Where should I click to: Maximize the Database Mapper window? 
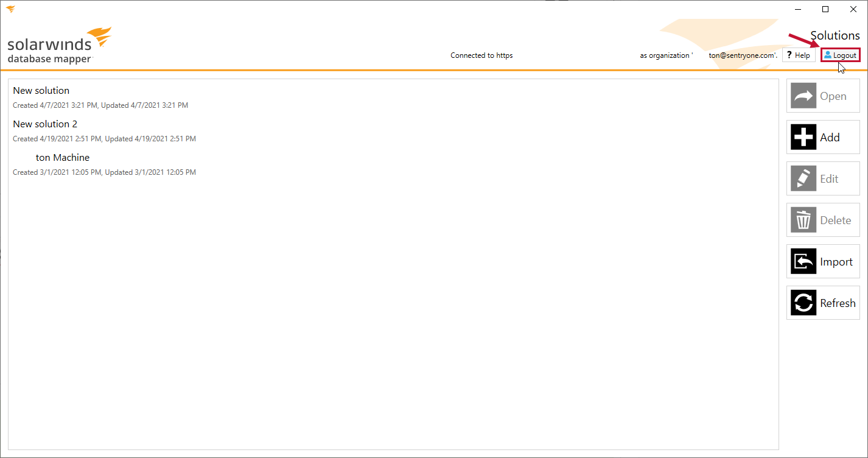tap(825, 9)
